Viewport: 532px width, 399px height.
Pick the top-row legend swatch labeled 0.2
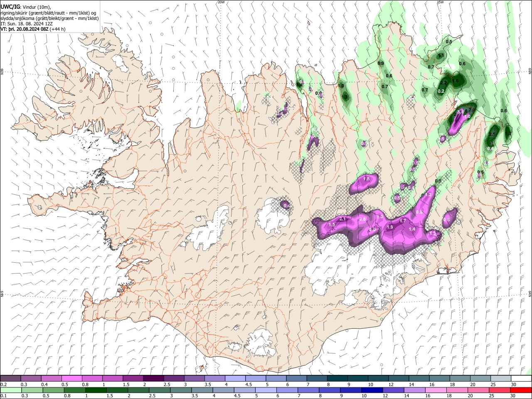(x=10, y=379)
